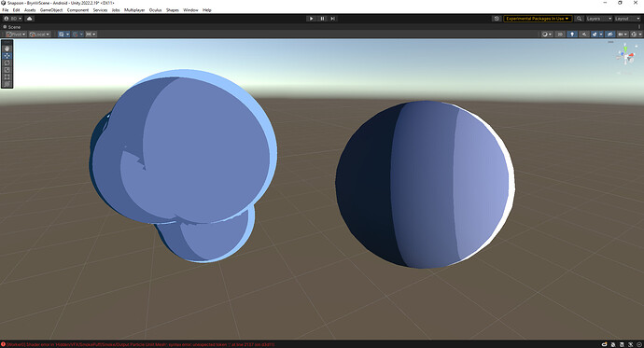The height and width of the screenshot is (348, 644).
Task: Open the GameObject menu
Action: (x=51, y=10)
